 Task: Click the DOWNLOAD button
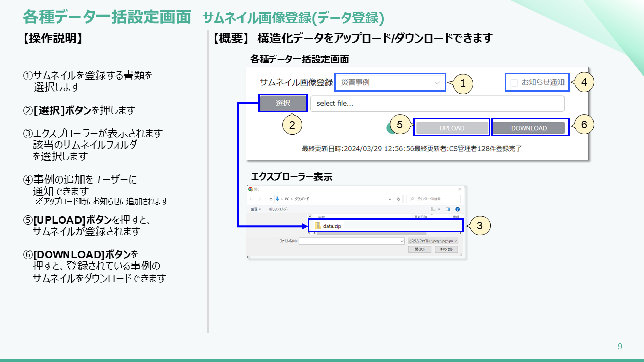530,128
